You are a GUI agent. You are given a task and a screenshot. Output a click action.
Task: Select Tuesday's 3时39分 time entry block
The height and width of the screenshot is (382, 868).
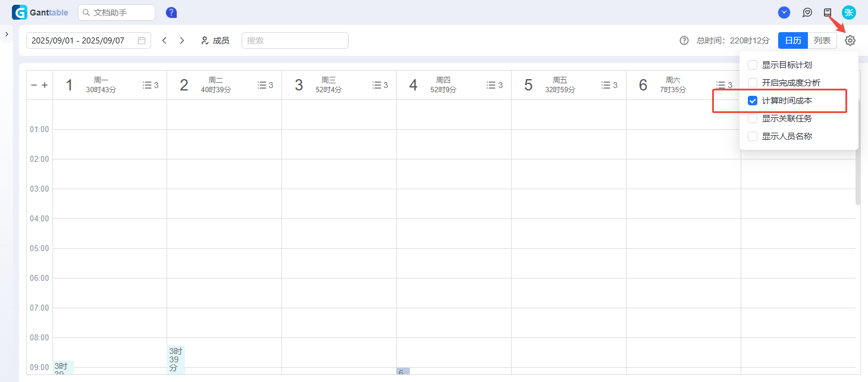pos(176,360)
